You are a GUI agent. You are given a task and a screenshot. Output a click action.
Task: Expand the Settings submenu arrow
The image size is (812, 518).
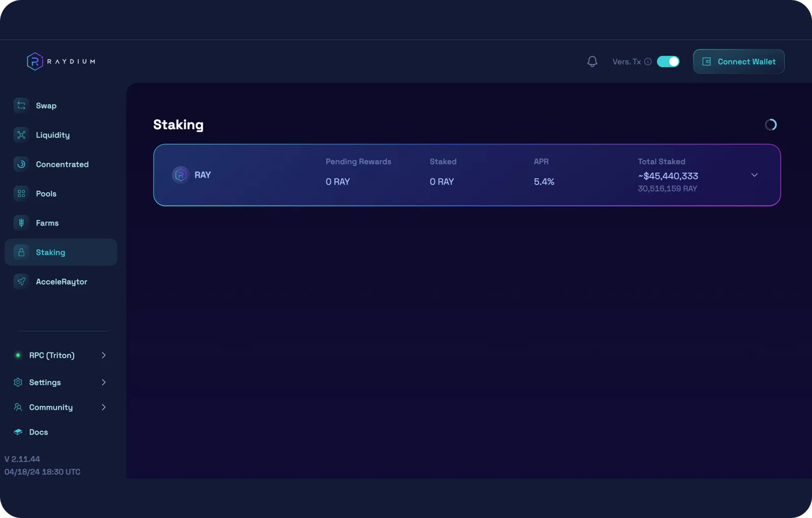tap(104, 382)
